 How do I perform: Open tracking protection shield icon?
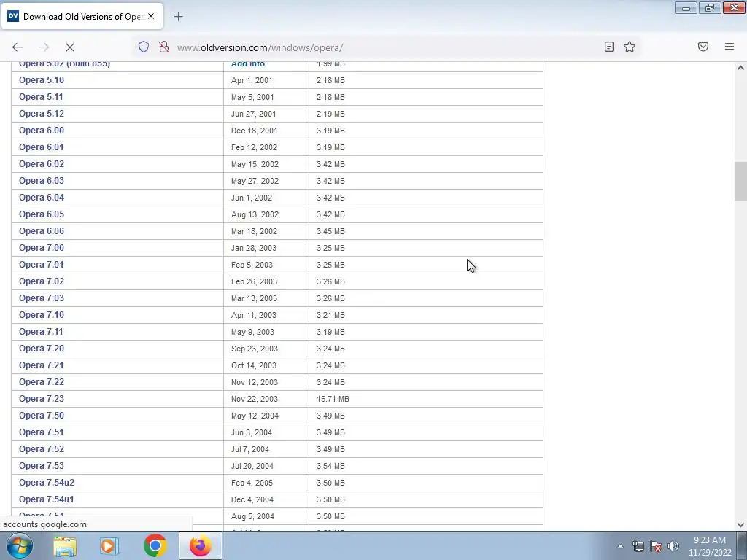144,47
